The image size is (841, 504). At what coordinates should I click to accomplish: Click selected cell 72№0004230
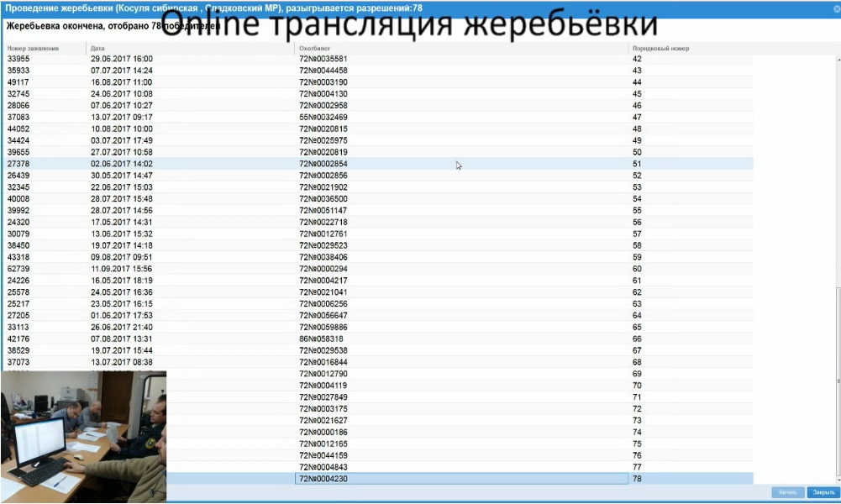point(460,479)
